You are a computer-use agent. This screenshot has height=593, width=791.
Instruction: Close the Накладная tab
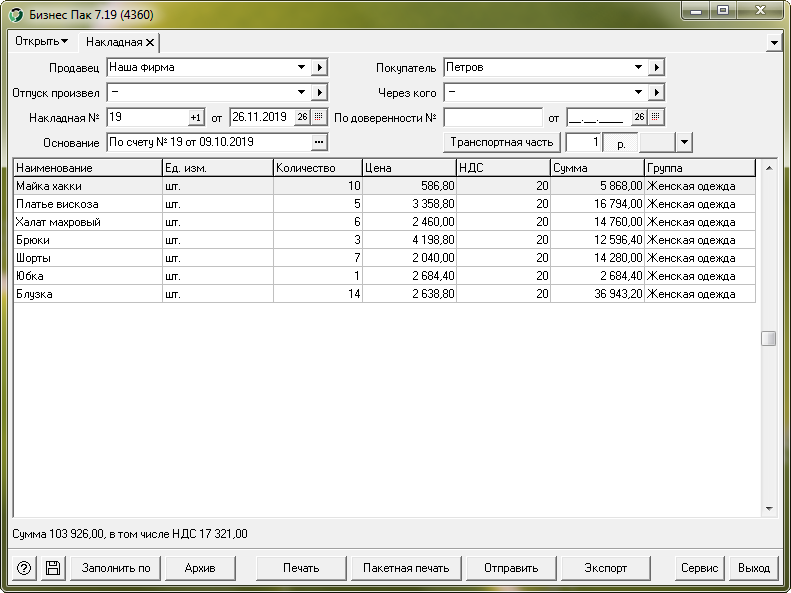(x=150, y=43)
